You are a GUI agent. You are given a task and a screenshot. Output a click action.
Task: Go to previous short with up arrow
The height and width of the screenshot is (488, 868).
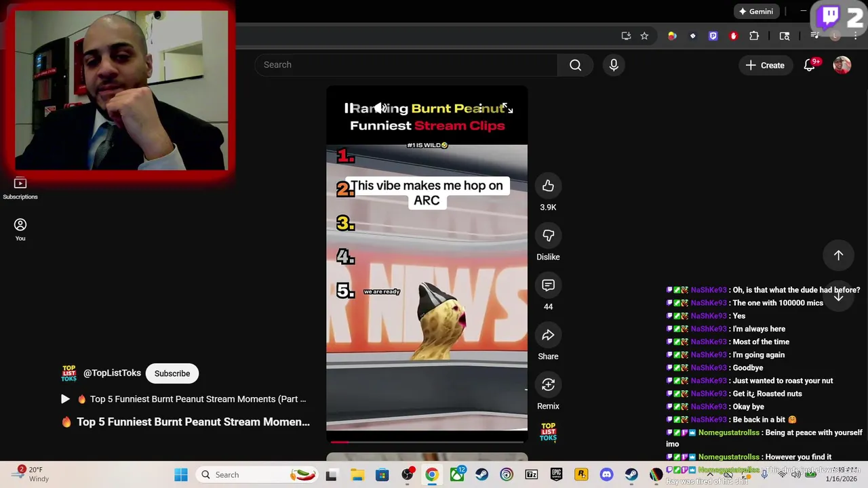[838, 255]
